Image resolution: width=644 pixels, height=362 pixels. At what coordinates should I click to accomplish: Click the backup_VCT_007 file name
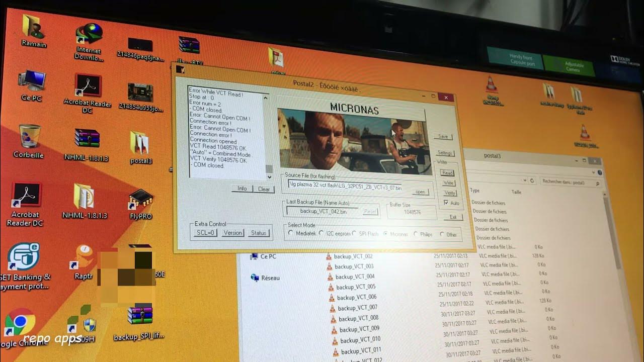point(358,308)
